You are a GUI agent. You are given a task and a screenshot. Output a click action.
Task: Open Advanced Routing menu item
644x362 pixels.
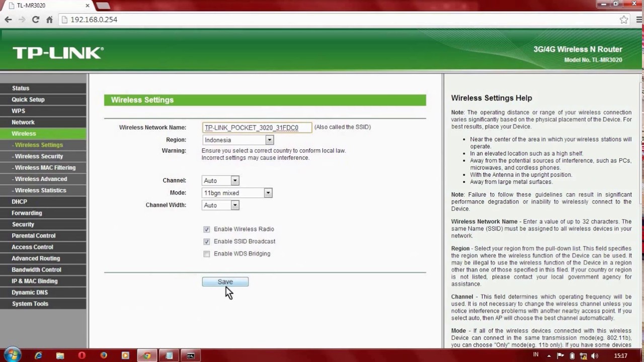click(43, 258)
